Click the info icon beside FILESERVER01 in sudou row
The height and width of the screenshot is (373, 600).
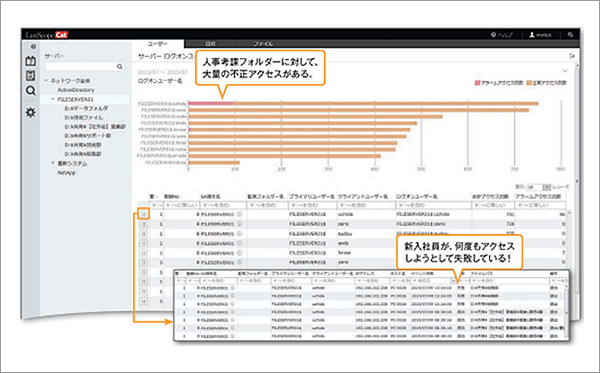[240, 233]
